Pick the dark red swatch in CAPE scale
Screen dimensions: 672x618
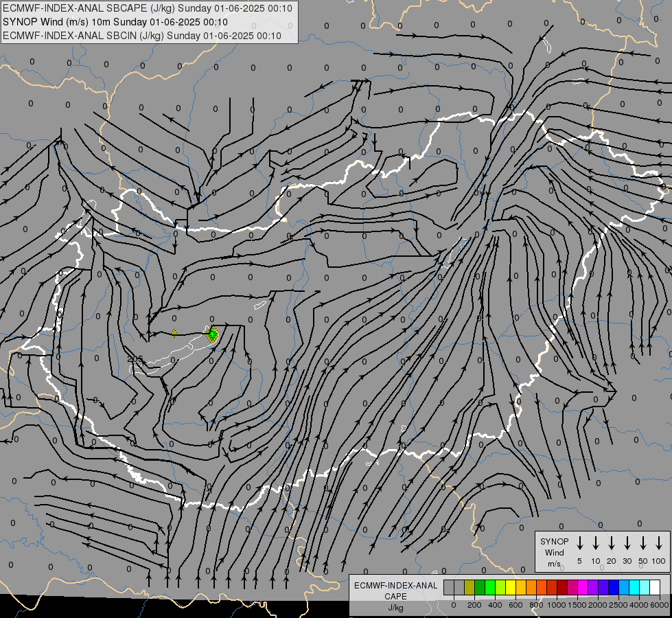pyautogui.click(x=562, y=587)
